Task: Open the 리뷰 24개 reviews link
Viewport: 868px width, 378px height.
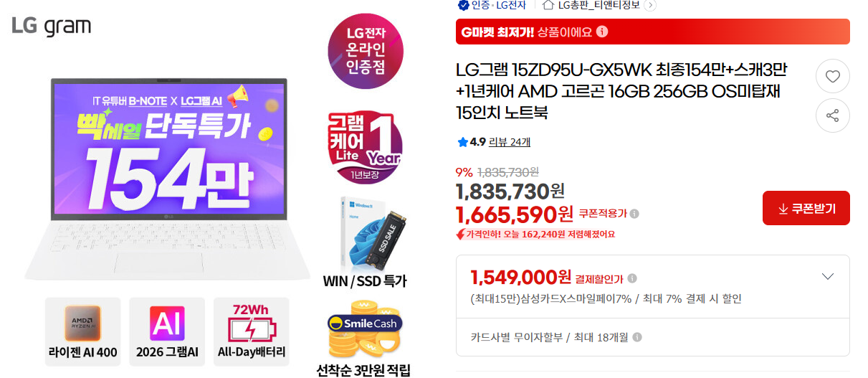Action: 510,142
